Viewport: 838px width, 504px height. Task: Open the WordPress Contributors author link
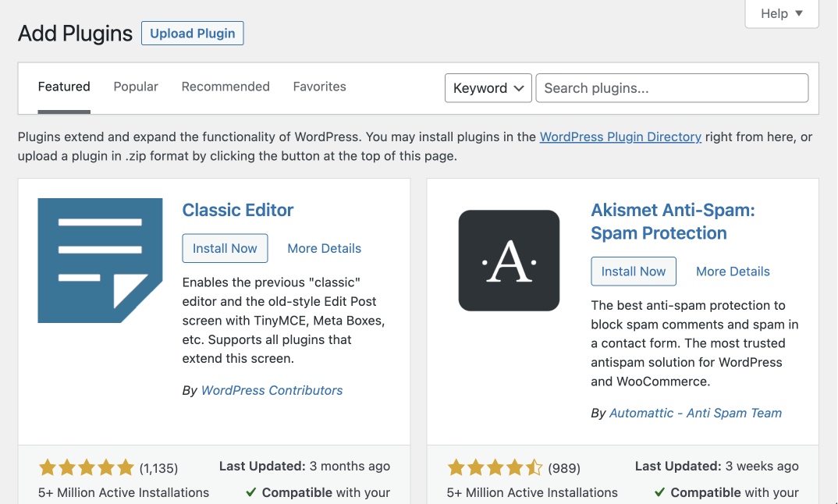[x=272, y=390]
